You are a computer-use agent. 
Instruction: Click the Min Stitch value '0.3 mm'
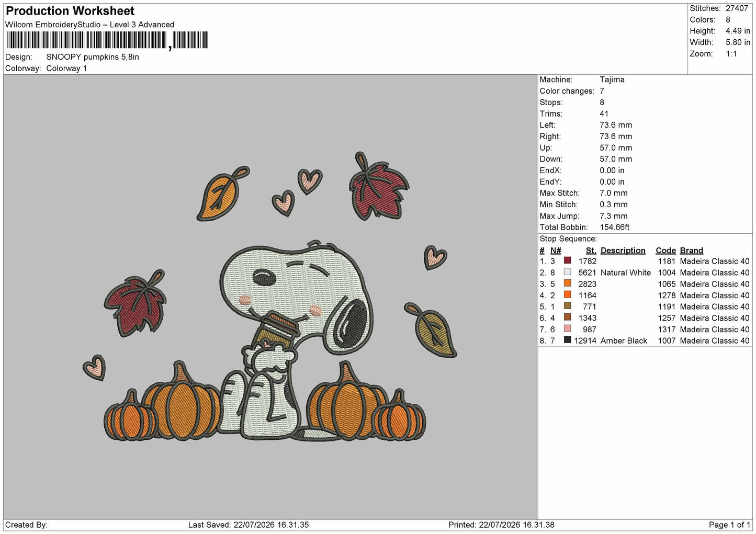(614, 204)
